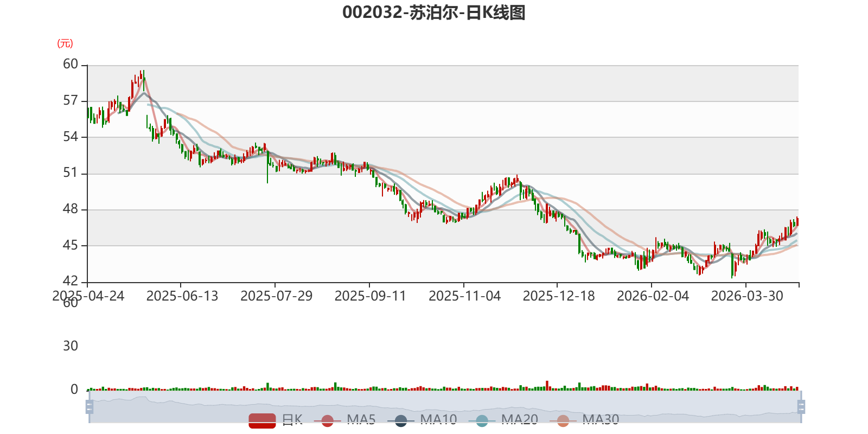Click the 57 price axis label
The width and height of the screenshot is (868, 434).
[71, 100]
